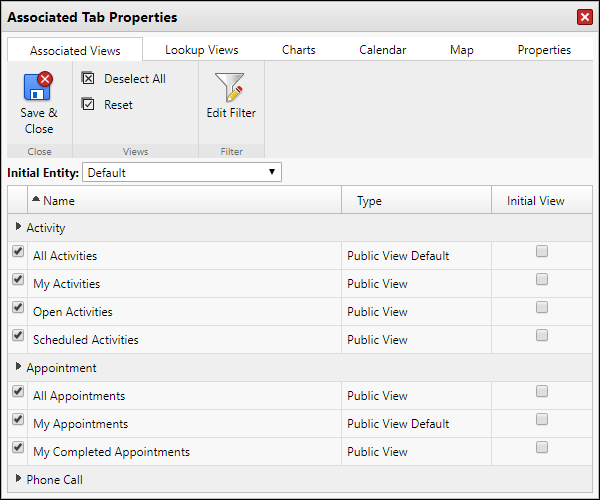Click the Save & Close disk icon
Screen dimensions: 600x500
tap(38, 86)
